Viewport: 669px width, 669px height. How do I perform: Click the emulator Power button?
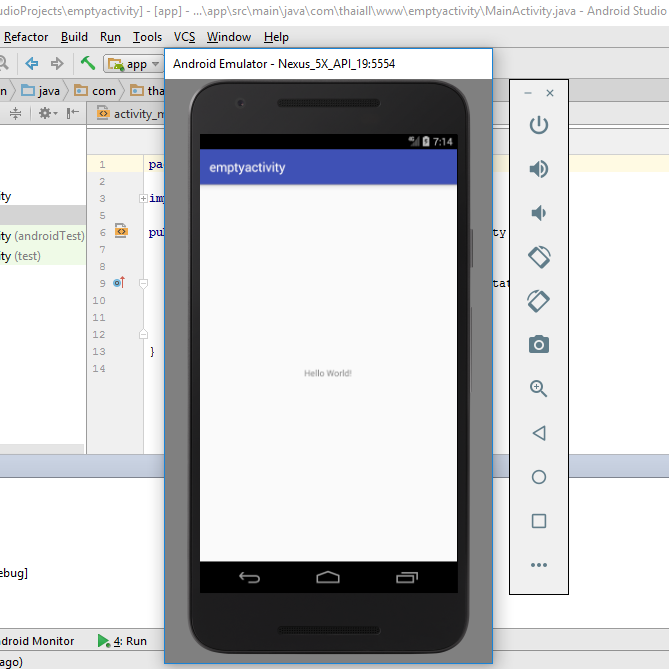click(538, 125)
